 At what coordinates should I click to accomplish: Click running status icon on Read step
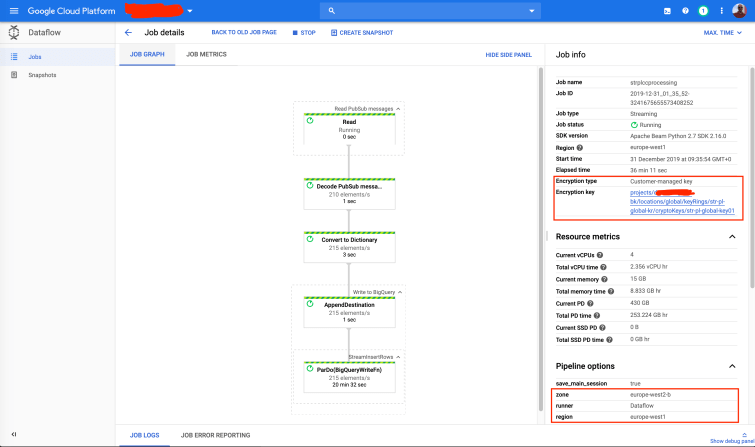310,120
